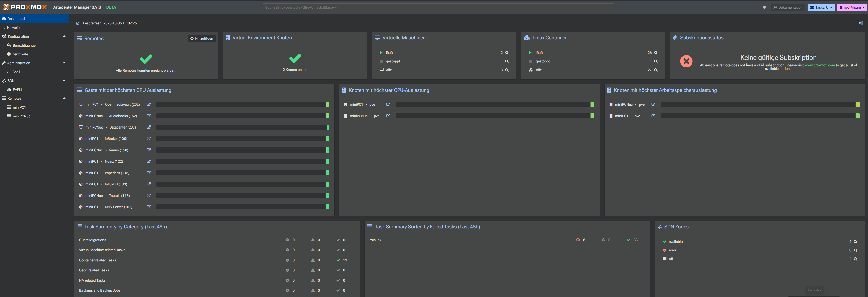868x297 pixels.
Task: Search available SDN zones magnifier
Action: pyautogui.click(x=855, y=242)
